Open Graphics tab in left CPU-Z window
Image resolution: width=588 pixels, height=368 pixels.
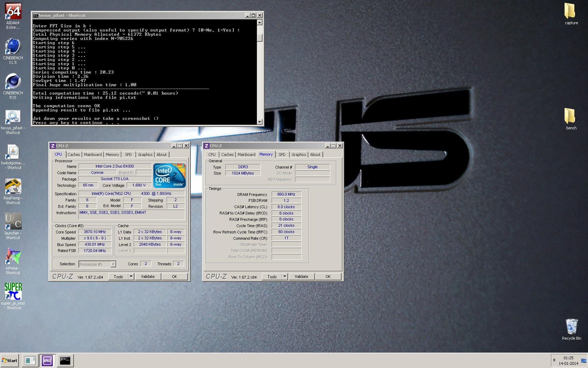click(145, 155)
